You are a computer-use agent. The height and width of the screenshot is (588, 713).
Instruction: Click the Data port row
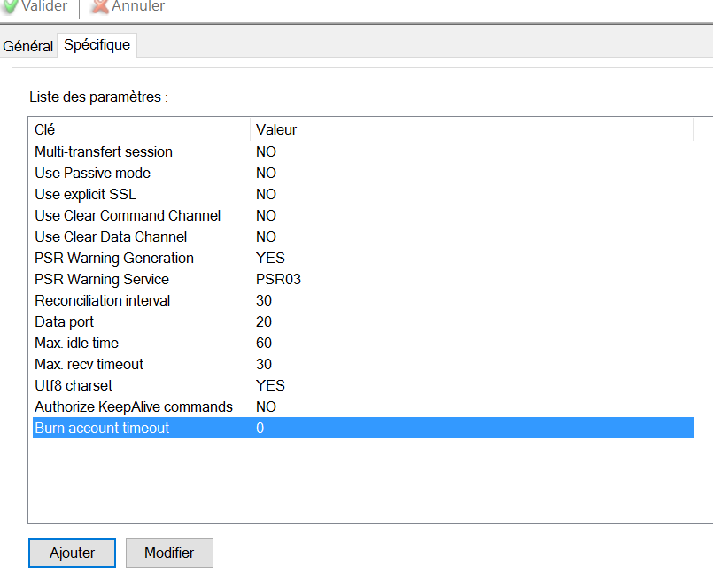pos(65,322)
